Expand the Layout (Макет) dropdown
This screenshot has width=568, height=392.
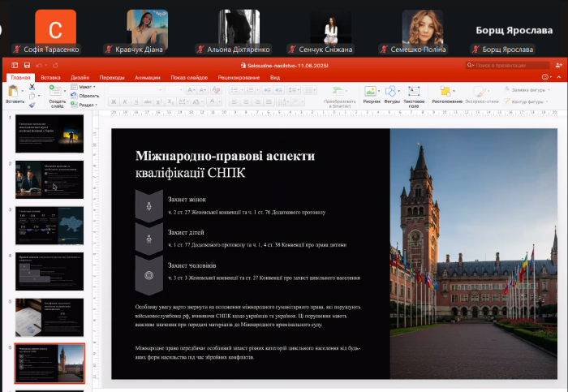coord(84,87)
